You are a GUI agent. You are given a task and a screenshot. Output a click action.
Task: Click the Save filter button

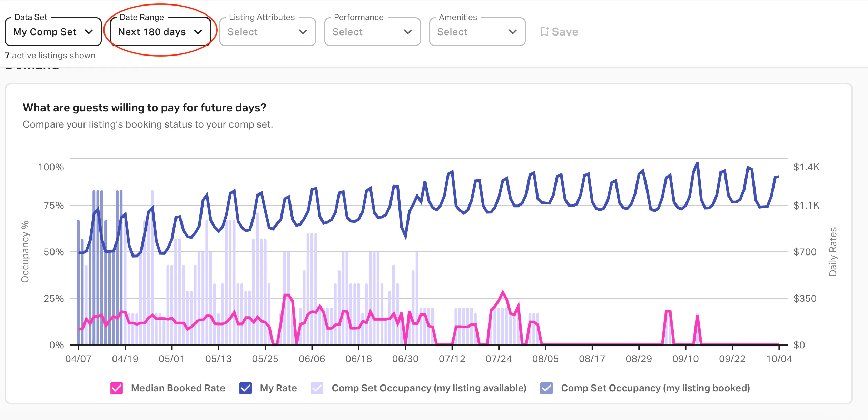tap(559, 32)
